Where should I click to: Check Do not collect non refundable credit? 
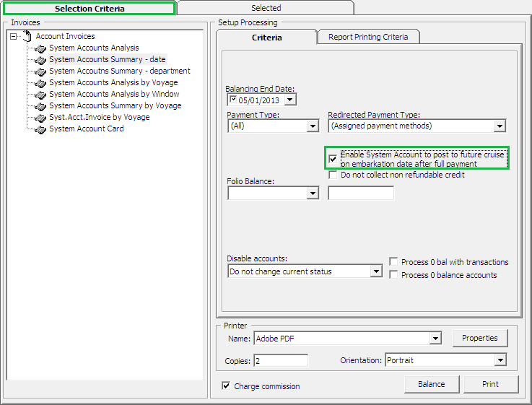[x=333, y=175]
